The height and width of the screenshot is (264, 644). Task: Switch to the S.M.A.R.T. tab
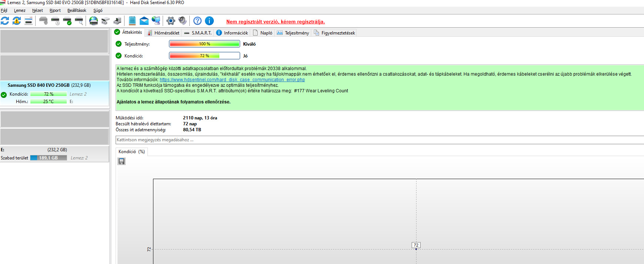click(198, 33)
